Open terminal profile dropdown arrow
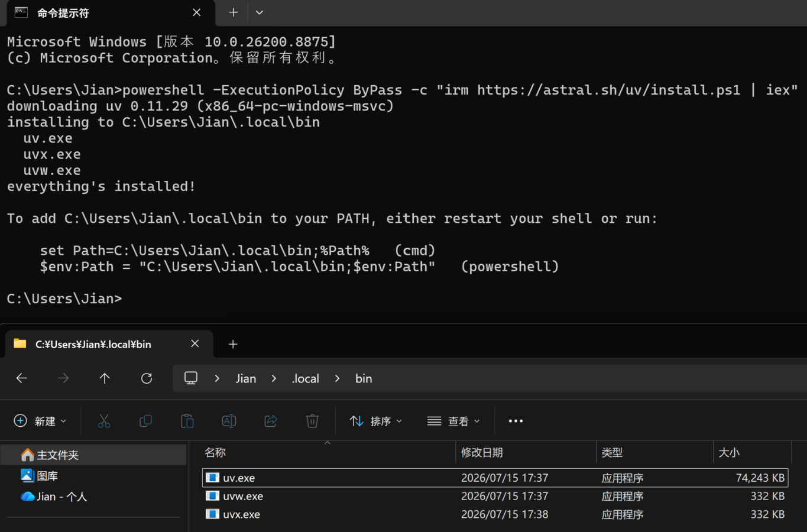This screenshot has width=807, height=532. (x=260, y=12)
